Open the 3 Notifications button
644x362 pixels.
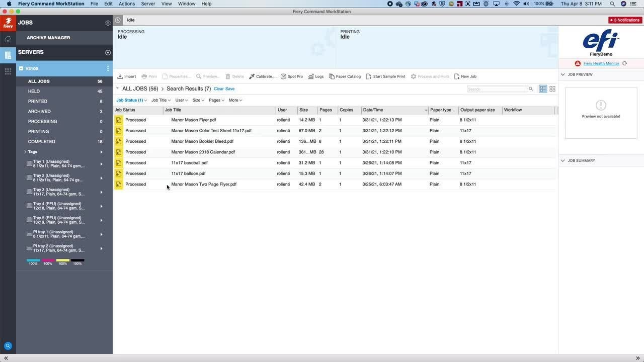(x=625, y=20)
